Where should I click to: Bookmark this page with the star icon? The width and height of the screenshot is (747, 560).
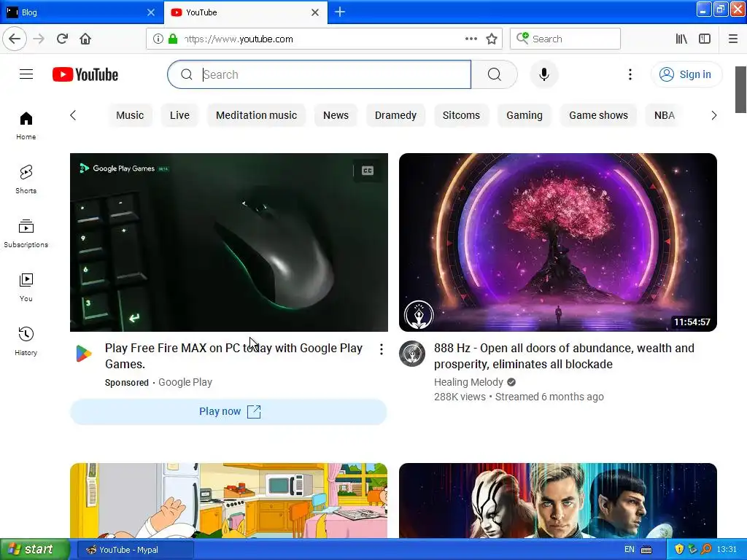[x=492, y=39]
